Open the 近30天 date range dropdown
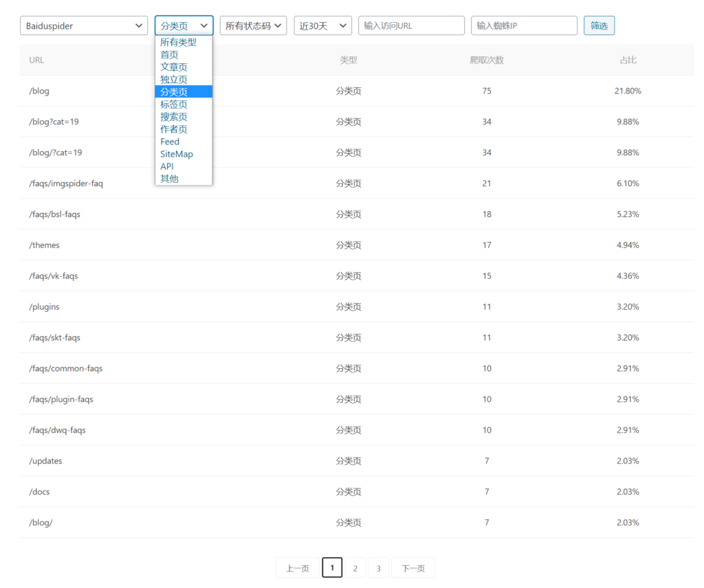This screenshot has width=704, height=588. [322, 26]
